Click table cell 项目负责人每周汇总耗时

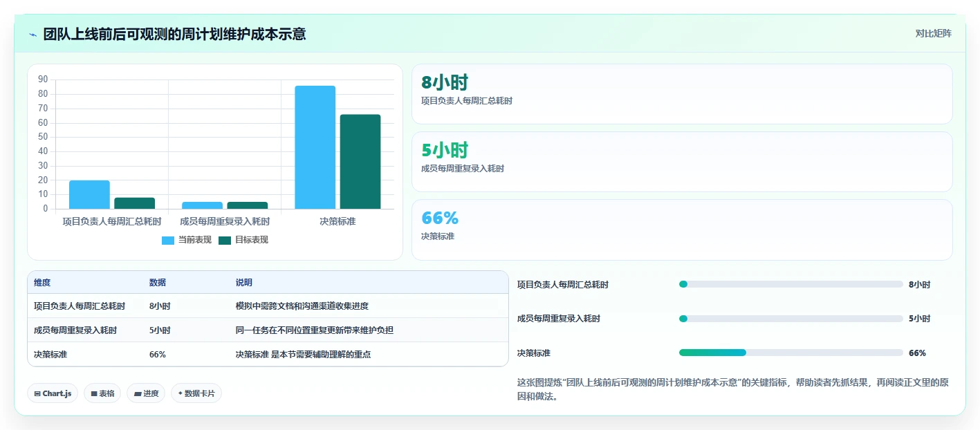click(80, 306)
